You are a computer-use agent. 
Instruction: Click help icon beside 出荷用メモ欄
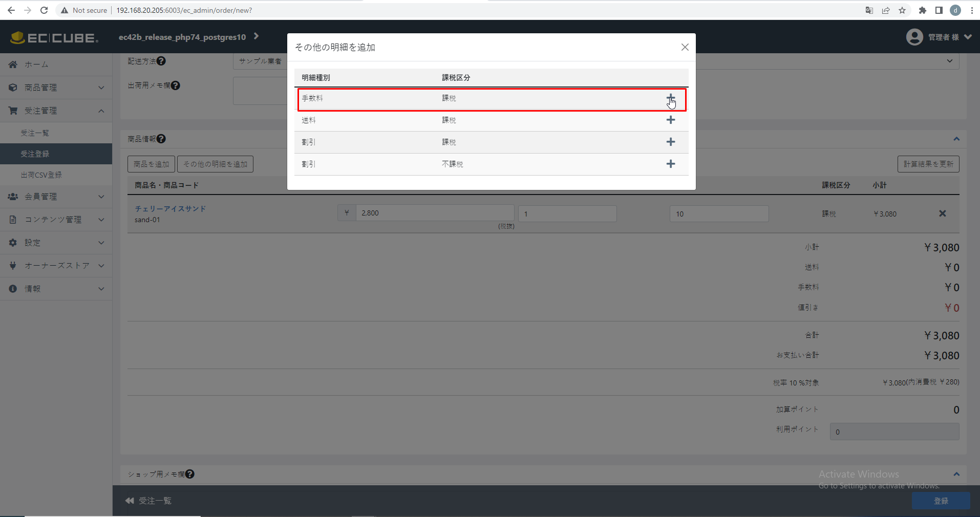[175, 85]
